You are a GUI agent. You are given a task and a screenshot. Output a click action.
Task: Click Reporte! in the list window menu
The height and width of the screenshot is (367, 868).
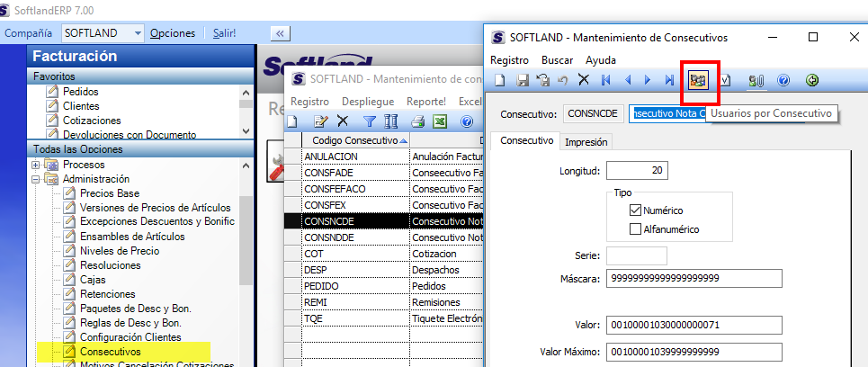pyautogui.click(x=426, y=102)
